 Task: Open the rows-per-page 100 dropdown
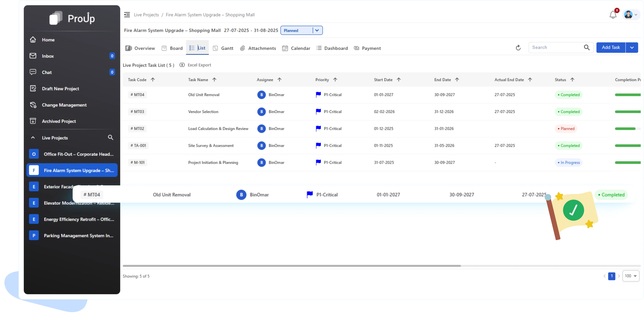tap(630, 276)
